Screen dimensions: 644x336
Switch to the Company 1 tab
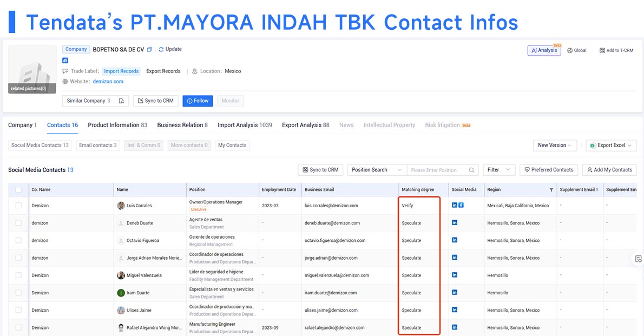22,125
